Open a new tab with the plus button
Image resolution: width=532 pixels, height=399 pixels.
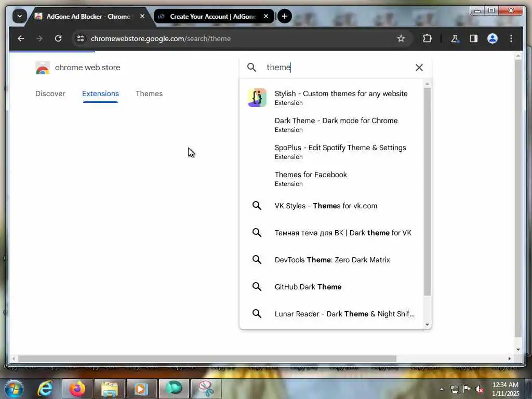[285, 16]
